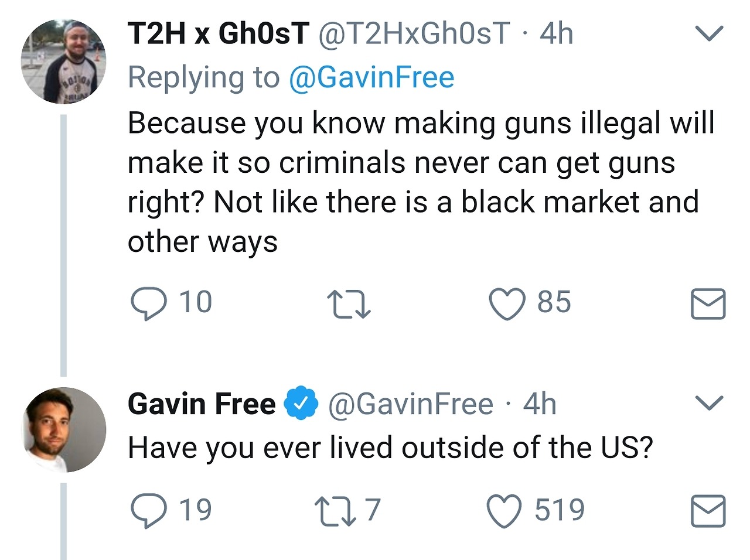The height and width of the screenshot is (560, 750).
Task: Open the @GavinFree handle beside the verified badge
Action: [x=410, y=404]
